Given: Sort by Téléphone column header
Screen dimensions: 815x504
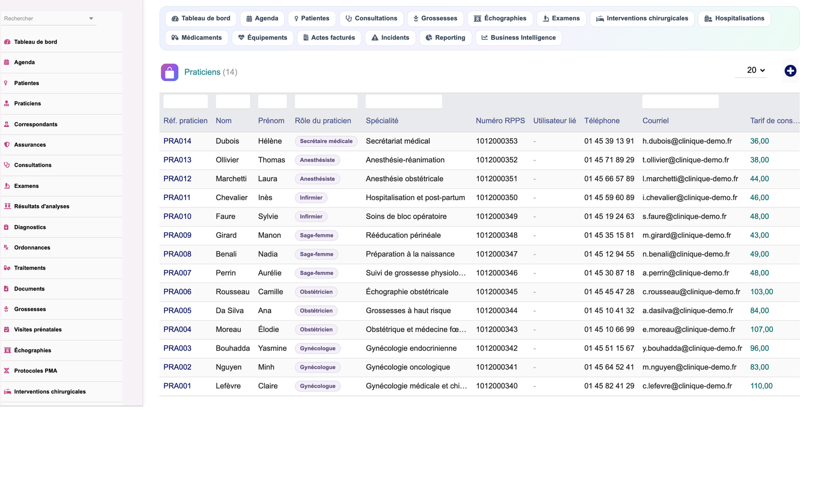Looking at the screenshot, I should pos(602,121).
